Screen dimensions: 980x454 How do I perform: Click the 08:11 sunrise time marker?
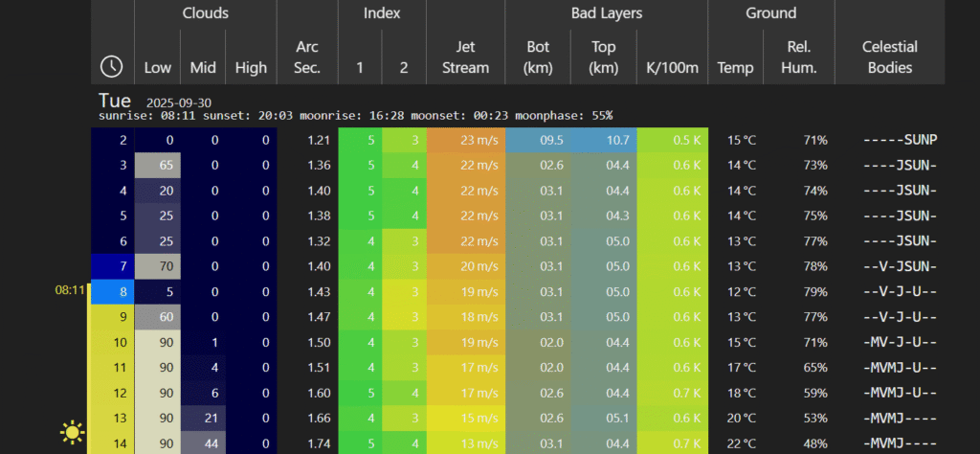(70, 289)
